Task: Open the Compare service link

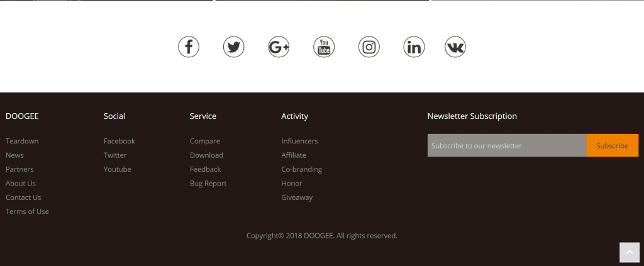Action: [205, 141]
